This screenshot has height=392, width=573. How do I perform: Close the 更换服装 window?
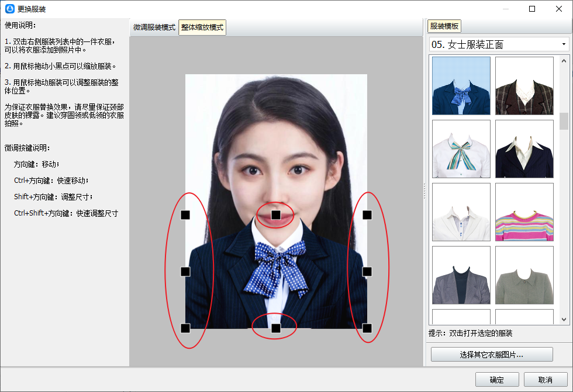click(559, 9)
